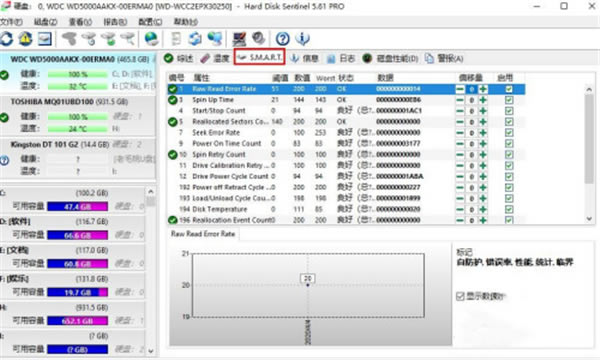Sort table by the 属性 column header

(x=202, y=78)
